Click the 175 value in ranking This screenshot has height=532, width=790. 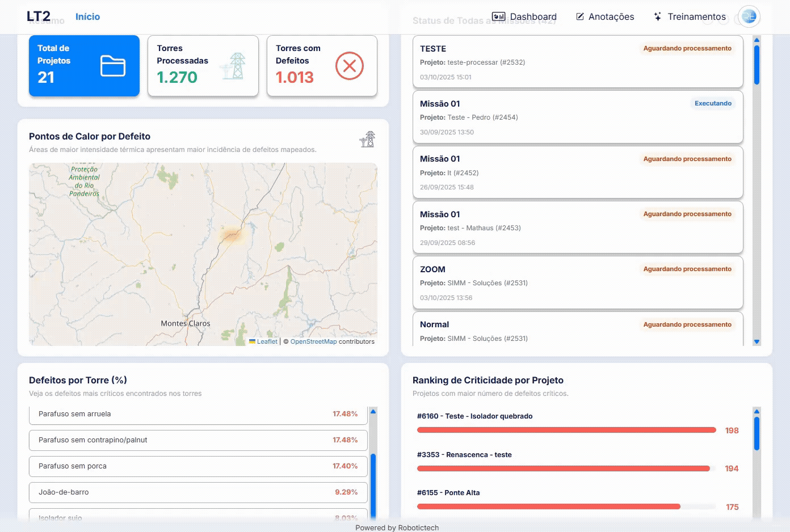click(x=732, y=507)
